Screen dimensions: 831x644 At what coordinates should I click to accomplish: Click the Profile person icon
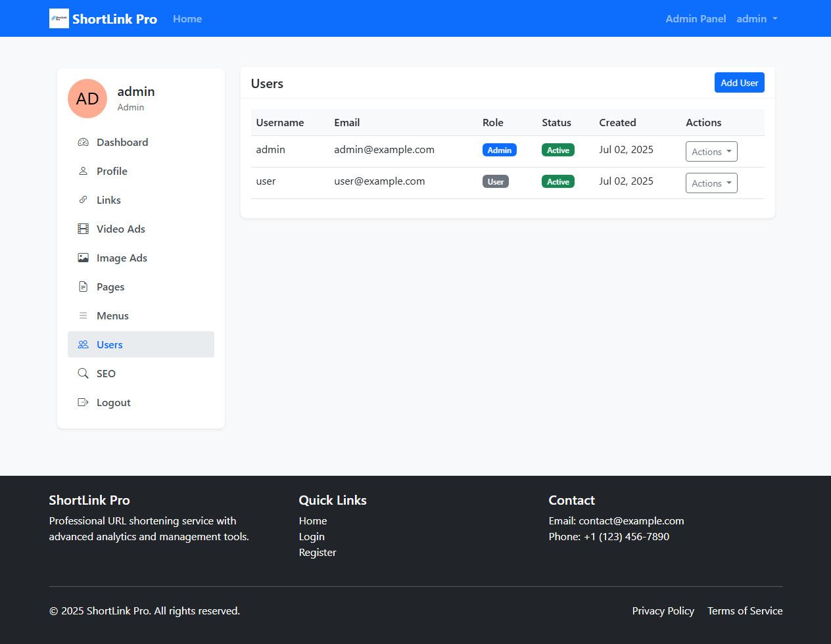coord(83,171)
